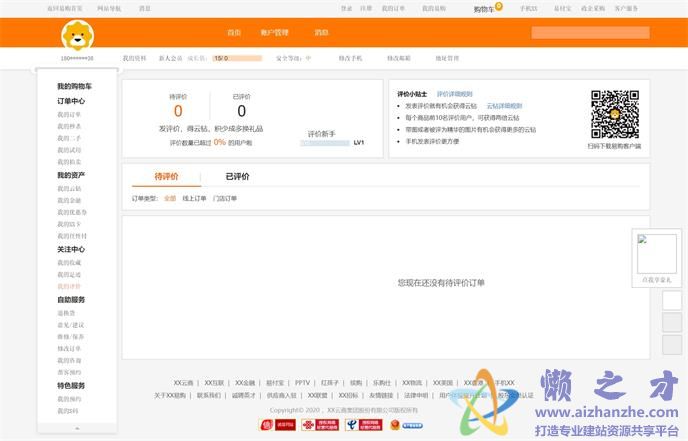Image resolution: width=688 pixels, height=441 pixels.
Task: Click 手机版 in top bar
Action: point(529,8)
